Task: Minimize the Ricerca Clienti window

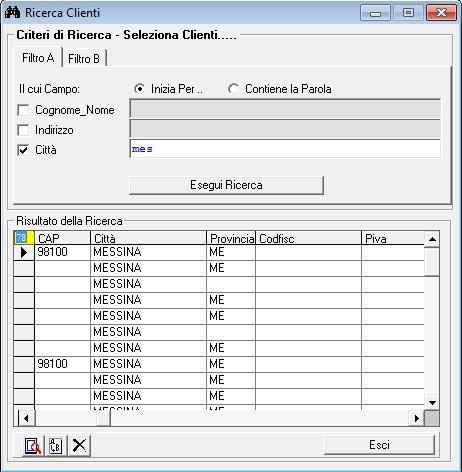Action: pos(375,13)
